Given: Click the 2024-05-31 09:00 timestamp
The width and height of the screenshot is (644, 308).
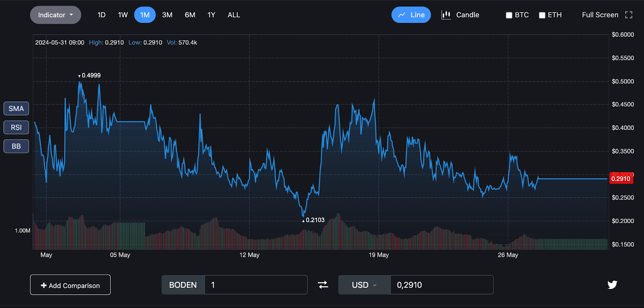Looking at the screenshot, I should click(x=60, y=43).
